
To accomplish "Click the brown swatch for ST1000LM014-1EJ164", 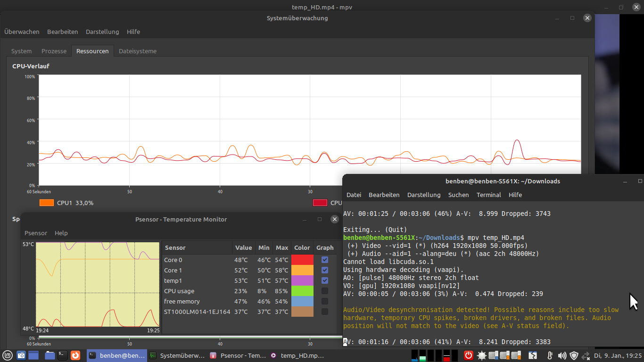I will coord(302,312).
